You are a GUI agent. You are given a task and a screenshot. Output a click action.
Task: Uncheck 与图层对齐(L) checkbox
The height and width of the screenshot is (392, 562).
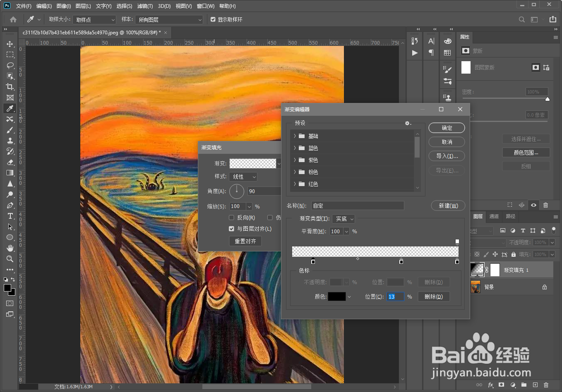click(x=232, y=229)
